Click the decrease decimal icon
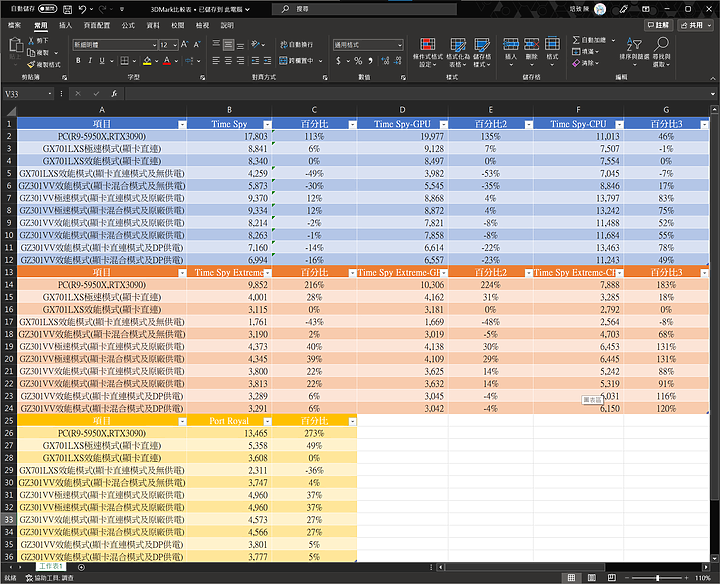720x584 pixels. 398,61
